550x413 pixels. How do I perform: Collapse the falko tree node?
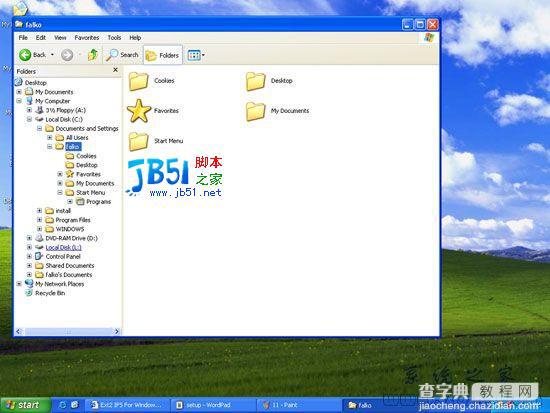pos(50,147)
